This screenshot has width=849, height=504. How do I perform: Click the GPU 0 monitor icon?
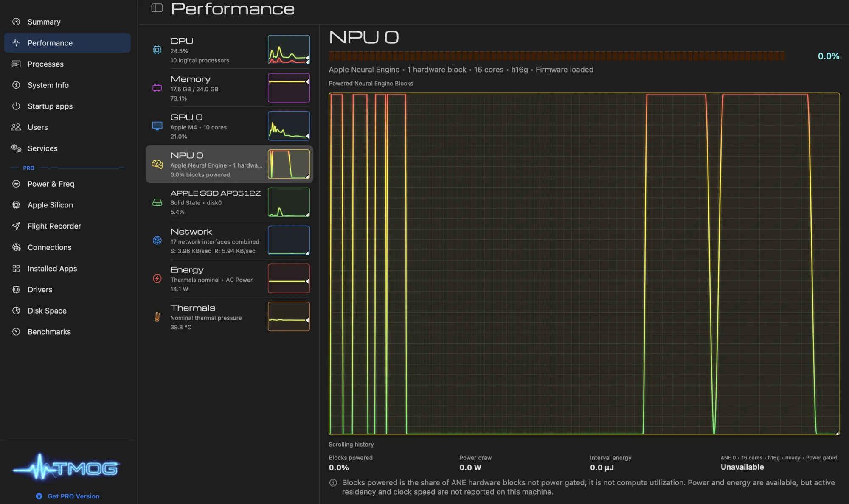click(x=157, y=126)
